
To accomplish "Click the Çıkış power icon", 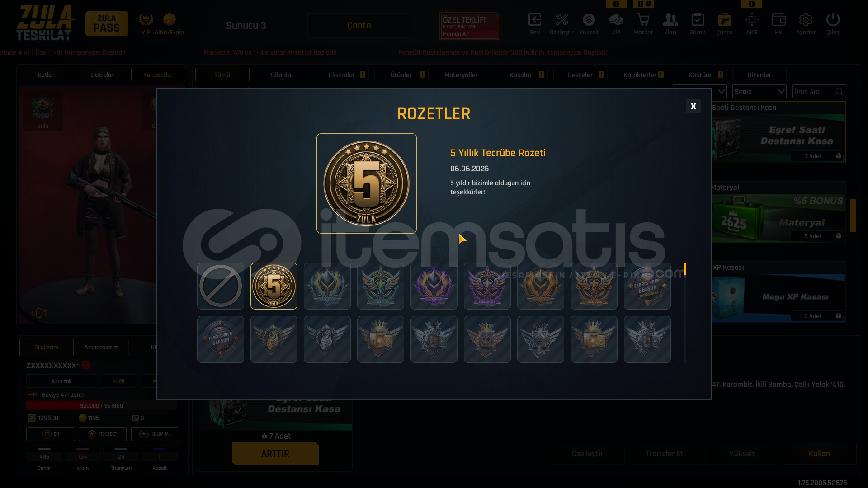I will point(833,20).
